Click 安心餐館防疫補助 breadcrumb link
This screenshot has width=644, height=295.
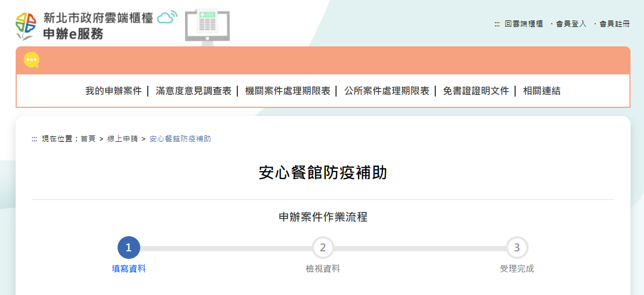click(180, 139)
